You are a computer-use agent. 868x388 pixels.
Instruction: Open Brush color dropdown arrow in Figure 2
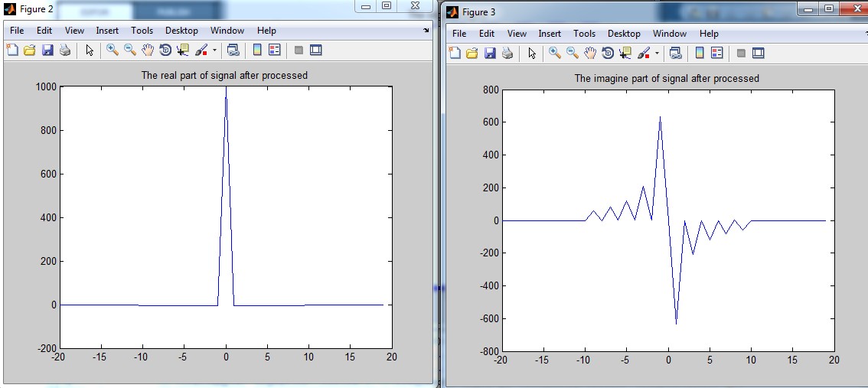pyautogui.click(x=214, y=51)
